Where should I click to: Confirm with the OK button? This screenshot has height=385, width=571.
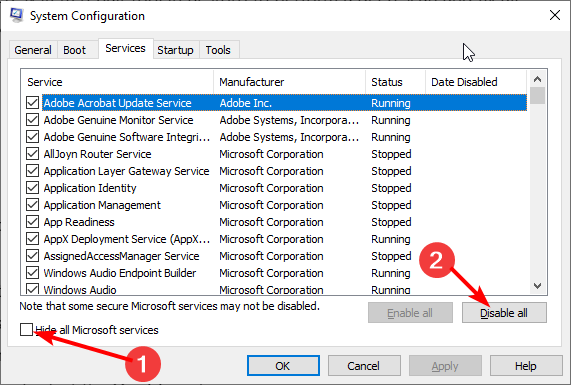click(x=283, y=366)
